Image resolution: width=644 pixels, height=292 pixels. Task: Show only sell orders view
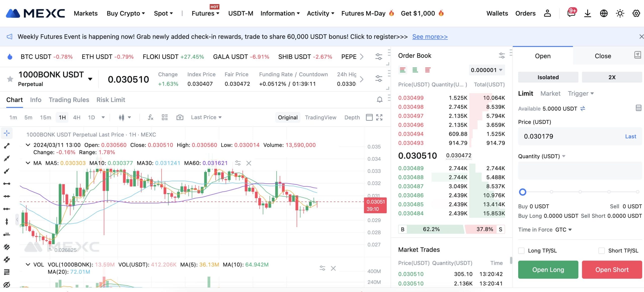428,70
